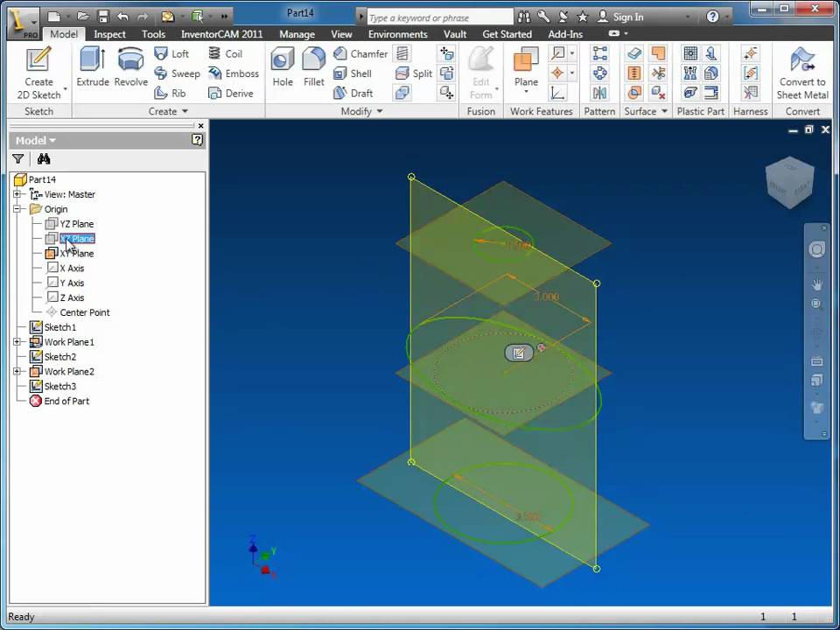The width and height of the screenshot is (840, 630).
Task: Select the Work Point icon
Action: pos(558,73)
